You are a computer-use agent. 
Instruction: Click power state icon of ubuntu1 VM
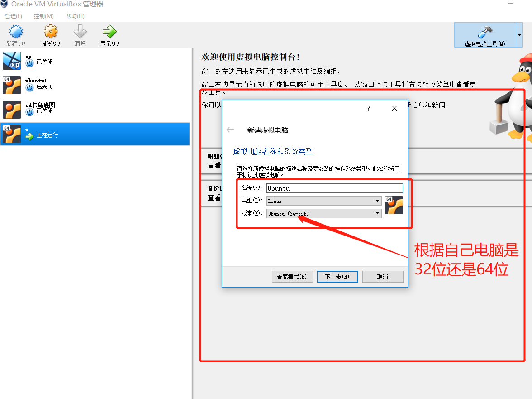pos(30,87)
